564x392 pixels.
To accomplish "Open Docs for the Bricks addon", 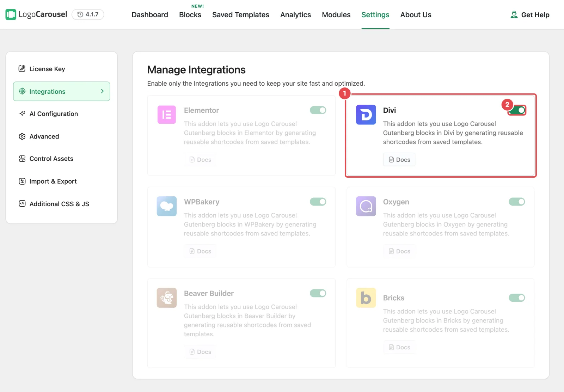I will click(399, 347).
